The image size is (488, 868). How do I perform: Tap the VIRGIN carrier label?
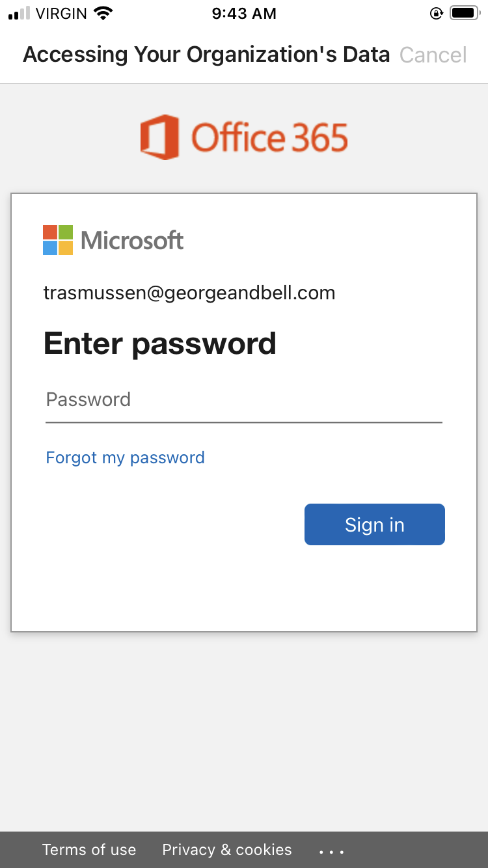[x=61, y=13]
